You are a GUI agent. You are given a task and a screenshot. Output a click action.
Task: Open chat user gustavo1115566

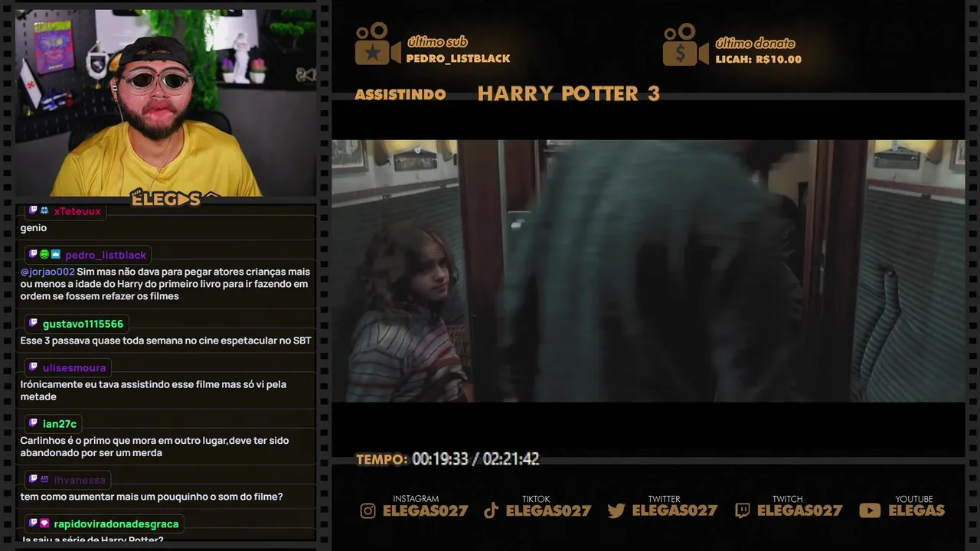pos(83,324)
